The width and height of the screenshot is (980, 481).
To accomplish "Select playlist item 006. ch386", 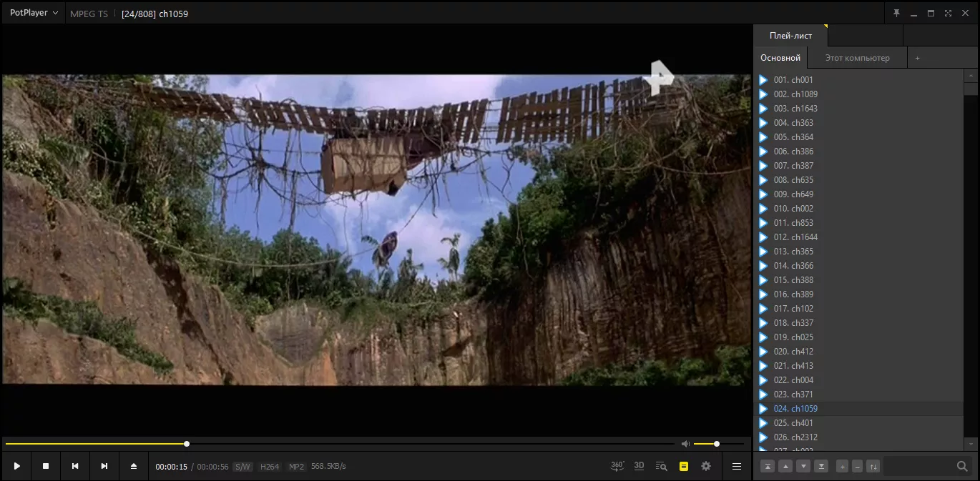I will coord(859,152).
